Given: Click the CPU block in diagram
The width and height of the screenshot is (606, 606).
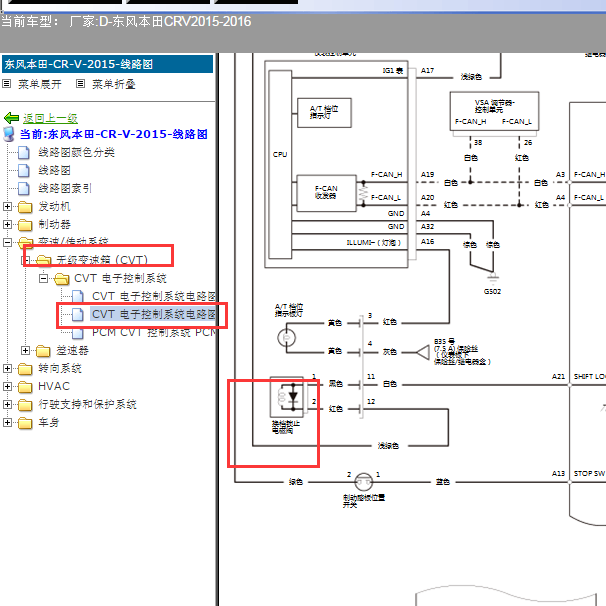Looking at the screenshot, I should tap(280, 164).
